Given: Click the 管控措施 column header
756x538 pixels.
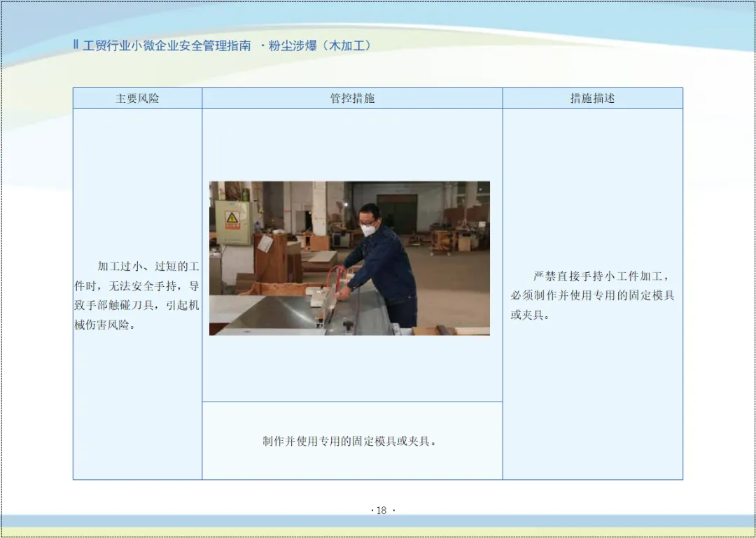Looking at the screenshot, I should 352,99.
